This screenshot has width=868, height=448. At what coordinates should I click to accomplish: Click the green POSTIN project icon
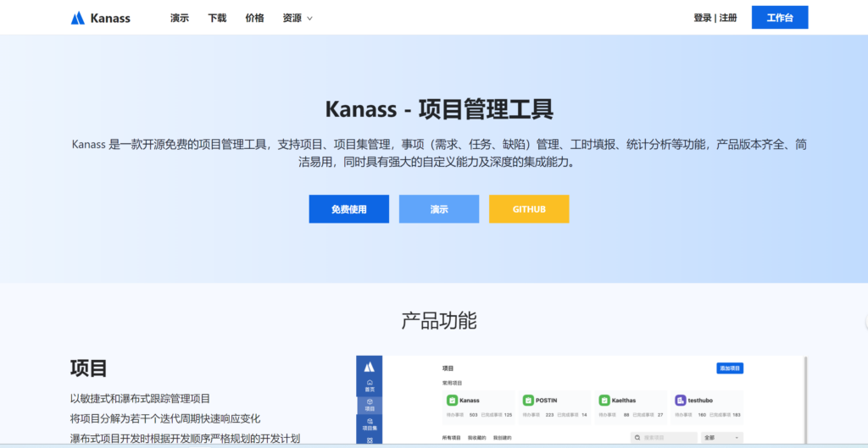coord(528,400)
